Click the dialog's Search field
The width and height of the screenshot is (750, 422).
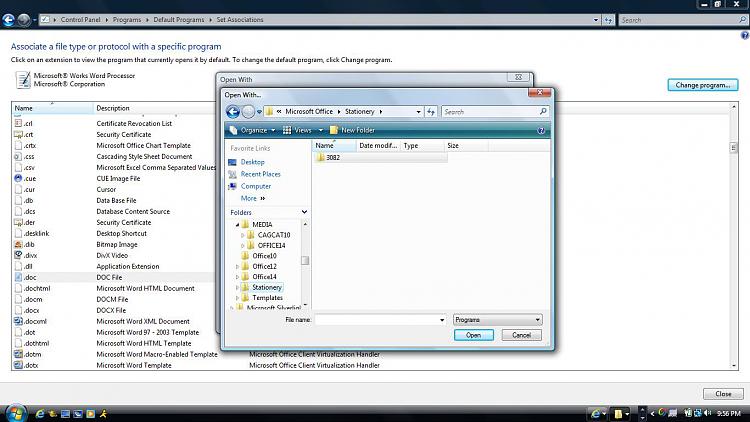495,111
